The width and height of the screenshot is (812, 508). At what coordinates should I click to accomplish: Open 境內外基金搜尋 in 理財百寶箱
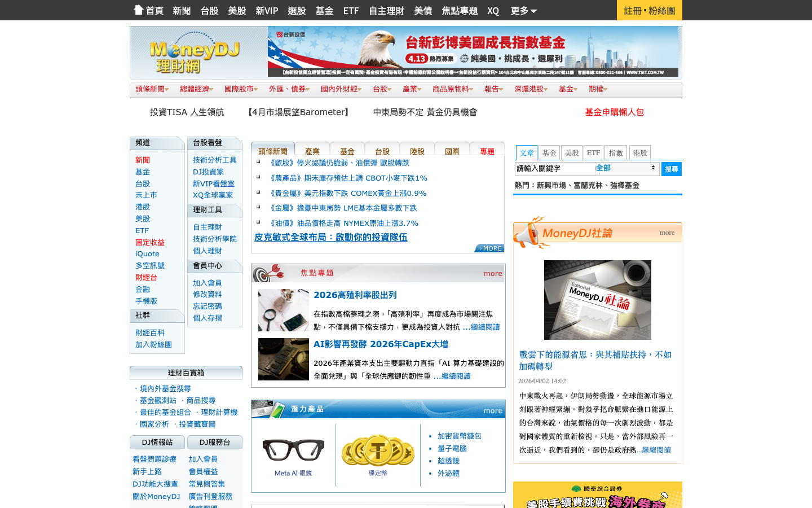165,388
